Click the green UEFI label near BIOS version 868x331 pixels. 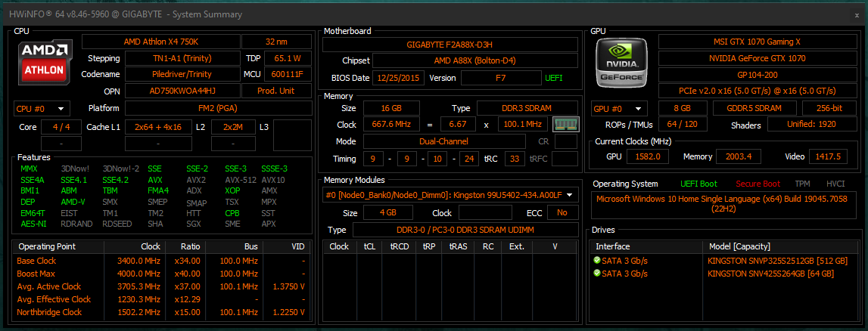[x=555, y=78]
